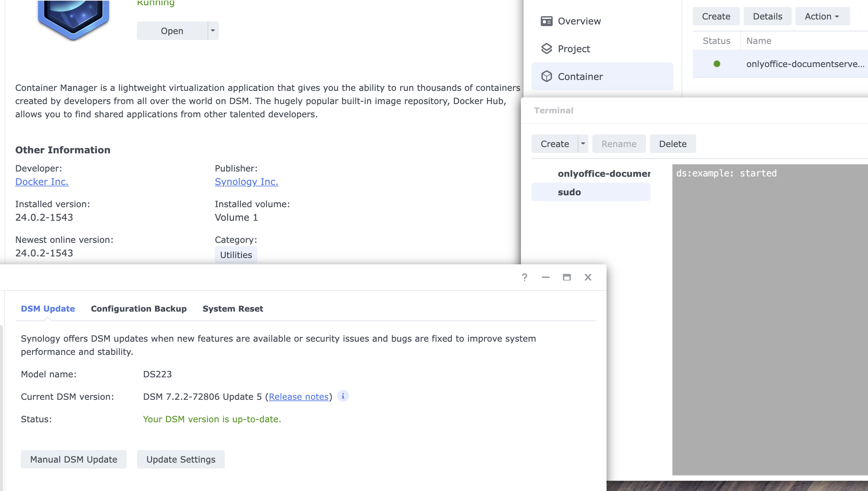Expand the Open button dropdown arrow
The image size is (868, 491).
(213, 31)
